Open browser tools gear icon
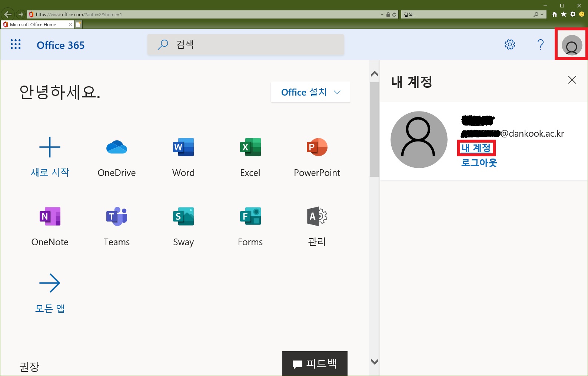 [x=573, y=14]
